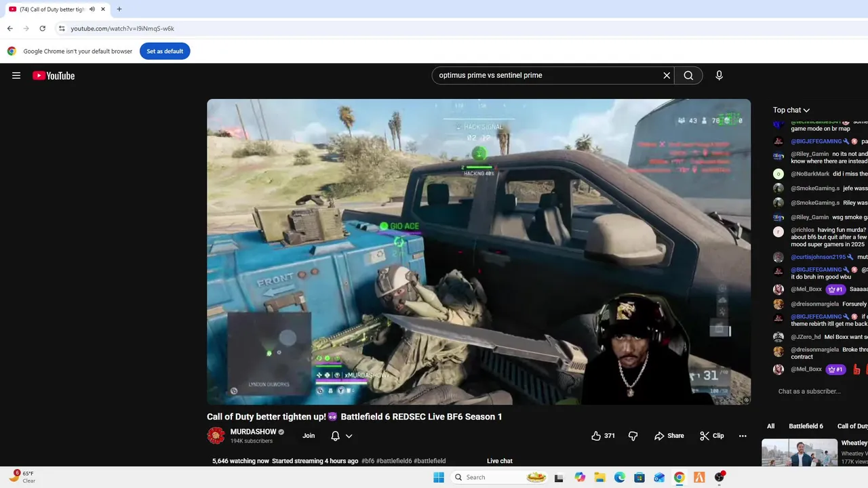Go to YouTube home via logo
The height and width of the screenshot is (488, 868).
click(54, 75)
